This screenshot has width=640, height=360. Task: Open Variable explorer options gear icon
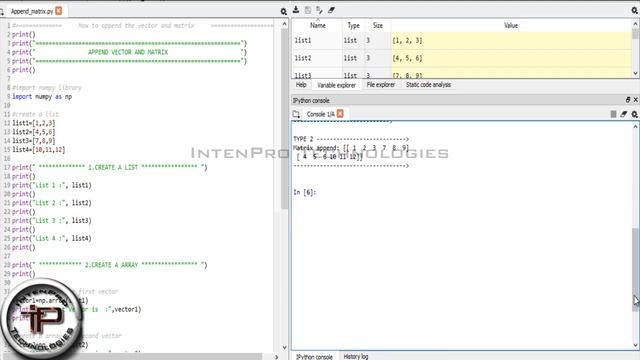pos(635,11)
